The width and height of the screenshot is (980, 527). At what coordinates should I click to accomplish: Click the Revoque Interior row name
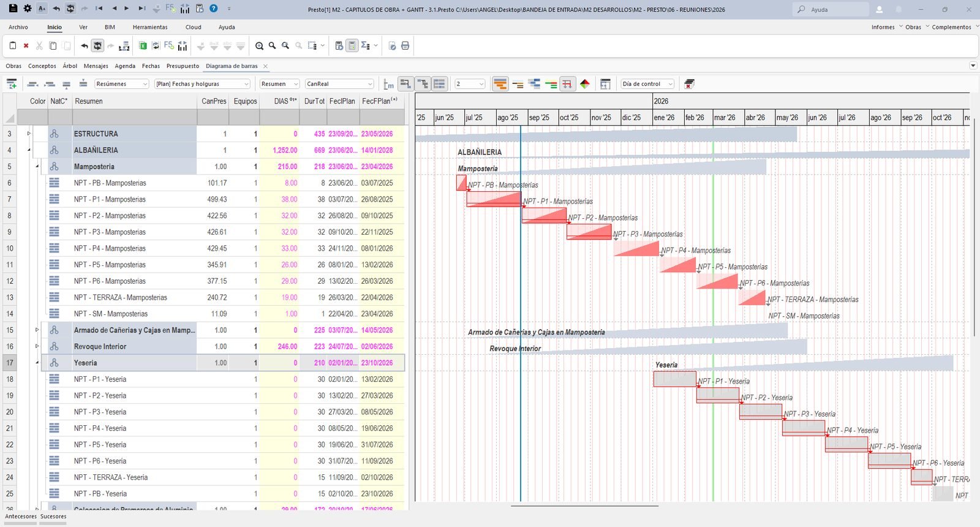(100, 347)
